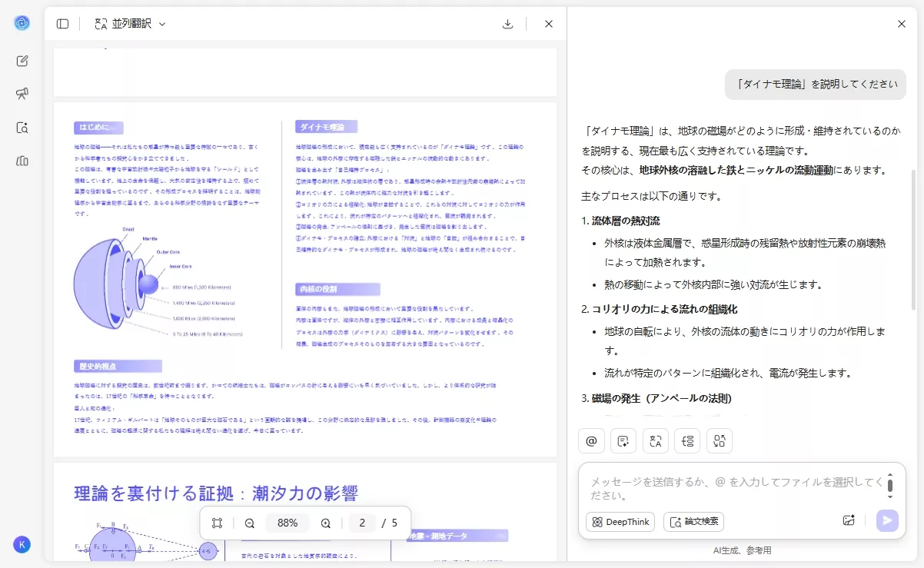Select the page fit mode icon
Viewport: 924px width, 568px height.
click(216, 523)
